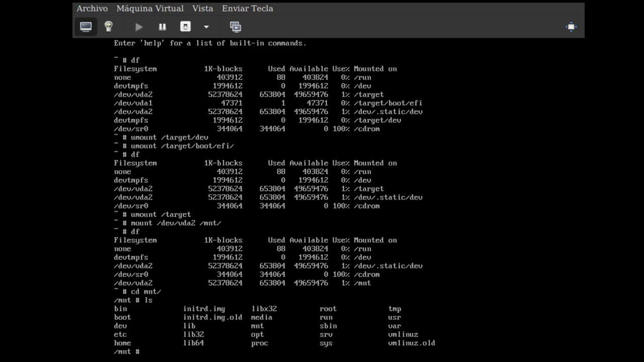Pause the virtual machine
The width and height of the screenshot is (644, 362).
[x=162, y=27]
